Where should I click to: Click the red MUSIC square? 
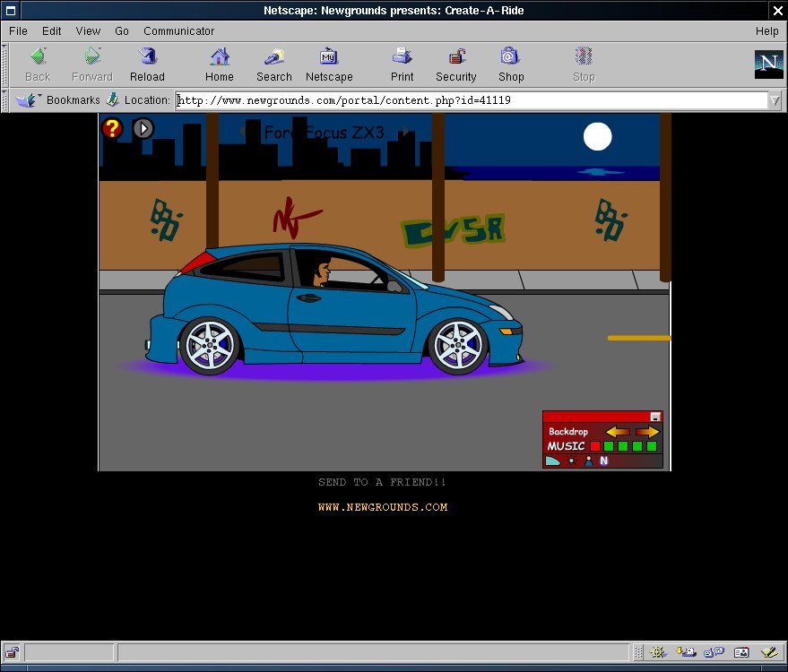coord(595,446)
